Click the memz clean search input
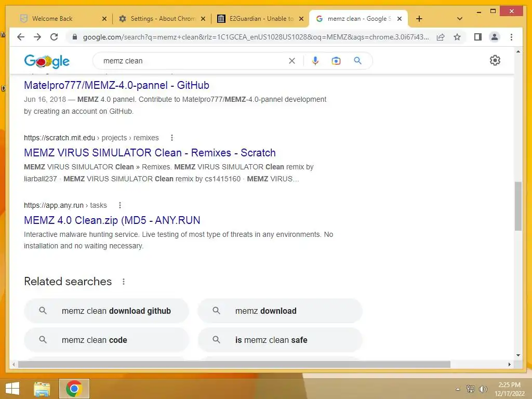This screenshot has height=399, width=532. [x=193, y=61]
